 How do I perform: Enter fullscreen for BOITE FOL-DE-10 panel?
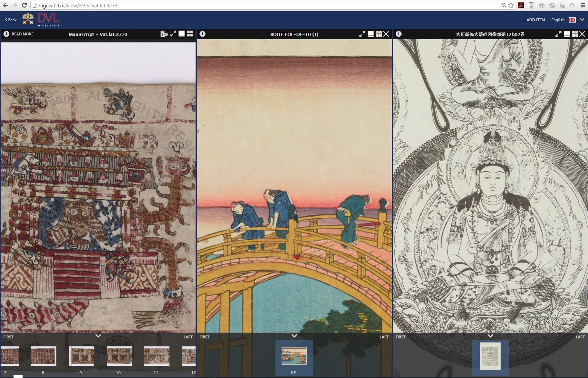[362, 34]
